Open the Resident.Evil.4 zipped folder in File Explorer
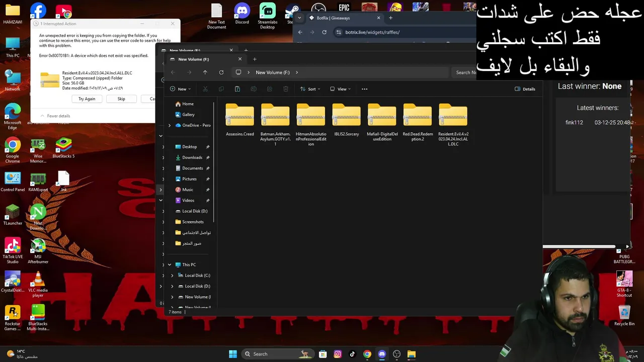The width and height of the screenshot is (644, 362). click(453, 124)
